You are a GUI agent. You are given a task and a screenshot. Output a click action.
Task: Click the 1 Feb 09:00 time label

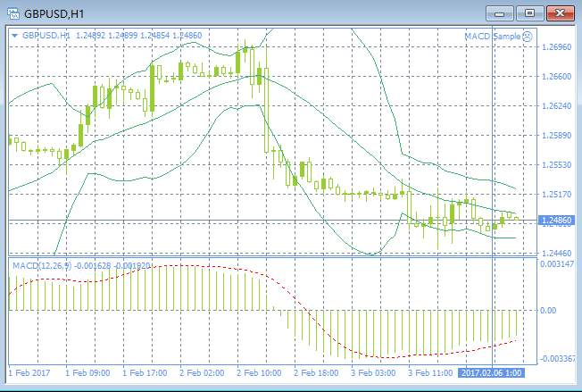pos(87,372)
